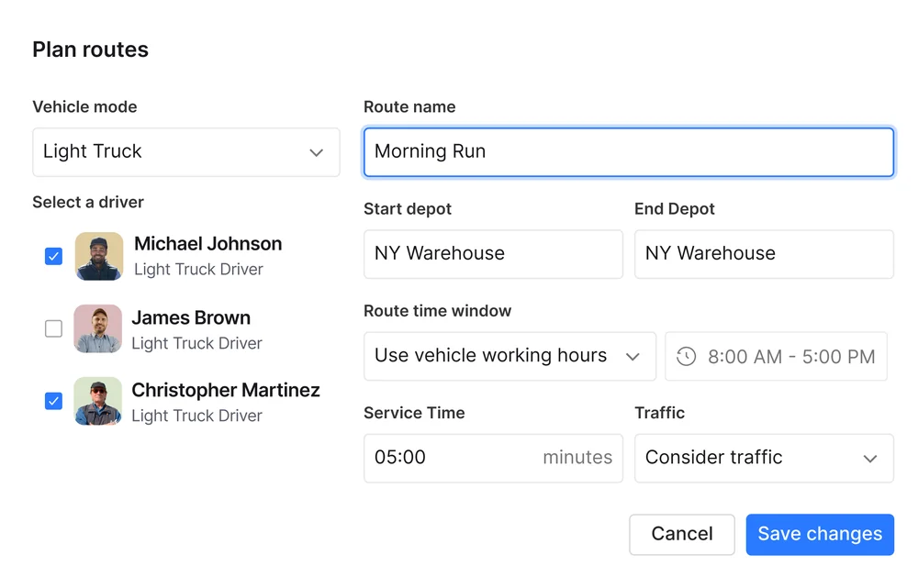Screen dimensions: 918x588
Task: Click the James Brown name text
Action: (x=191, y=317)
